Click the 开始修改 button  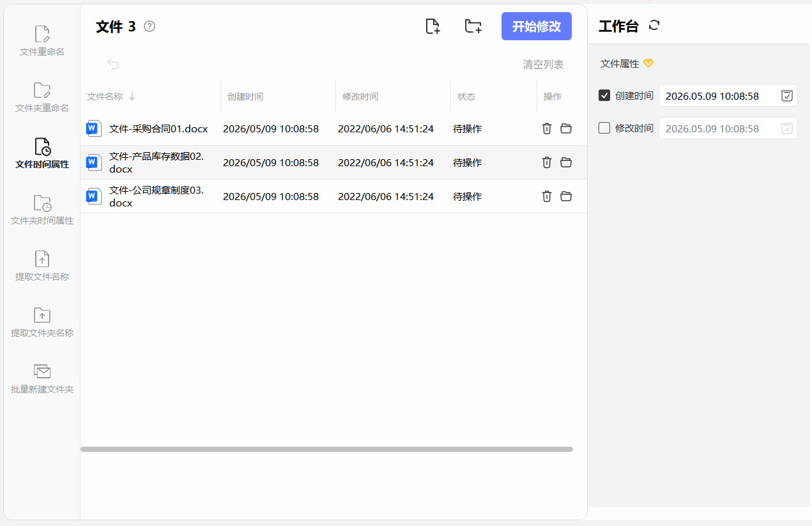(537, 26)
